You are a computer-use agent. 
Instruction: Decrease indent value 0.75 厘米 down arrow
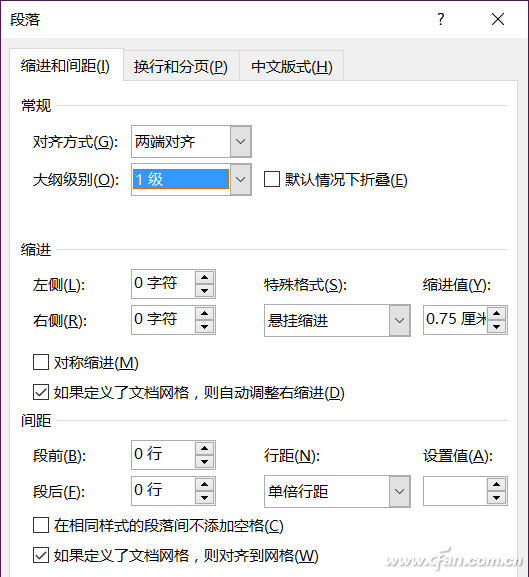tap(496, 327)
